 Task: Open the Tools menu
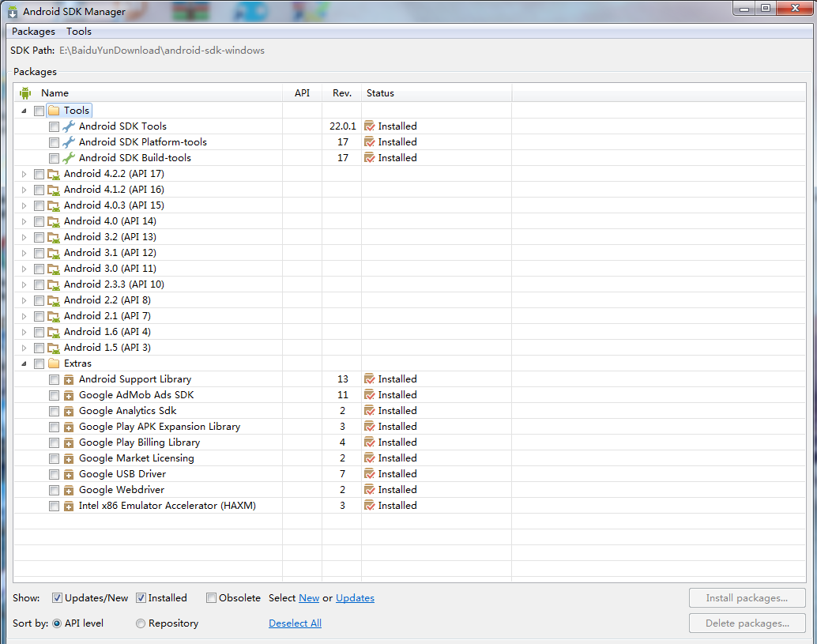click(x=79, y=32)
